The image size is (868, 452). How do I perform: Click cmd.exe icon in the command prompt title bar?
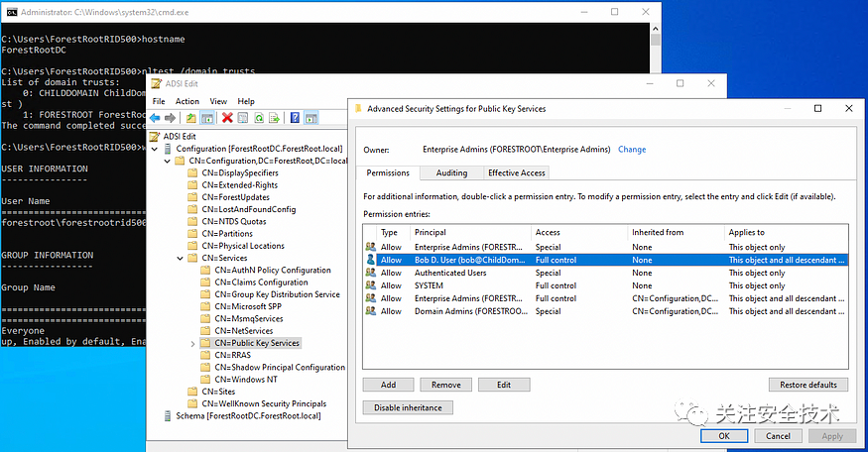click(12, 12)
